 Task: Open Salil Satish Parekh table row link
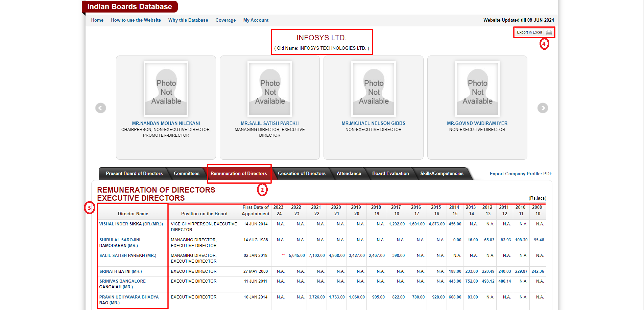(x=128, y=256)
